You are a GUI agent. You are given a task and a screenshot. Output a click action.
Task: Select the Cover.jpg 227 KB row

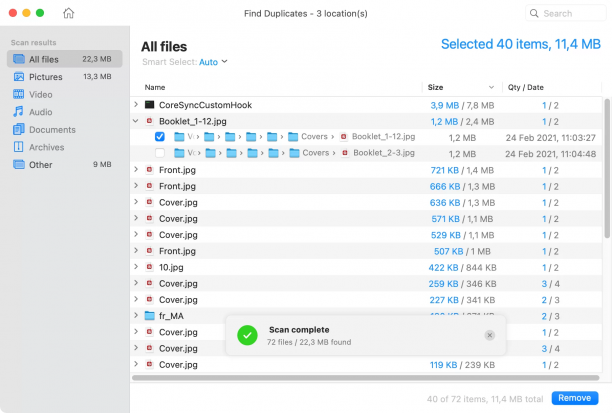click(x=366, y=300)
